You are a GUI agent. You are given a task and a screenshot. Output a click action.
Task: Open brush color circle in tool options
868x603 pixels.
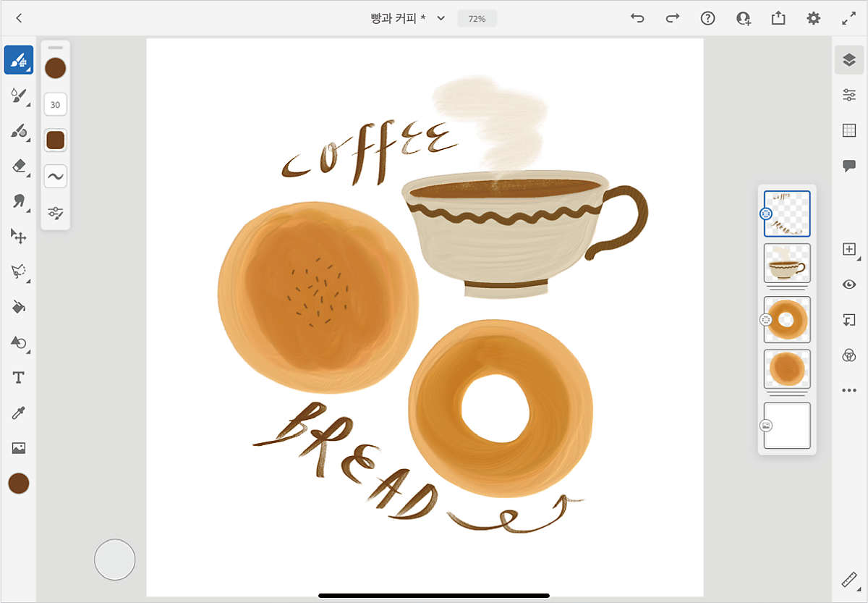pos(56,69)
